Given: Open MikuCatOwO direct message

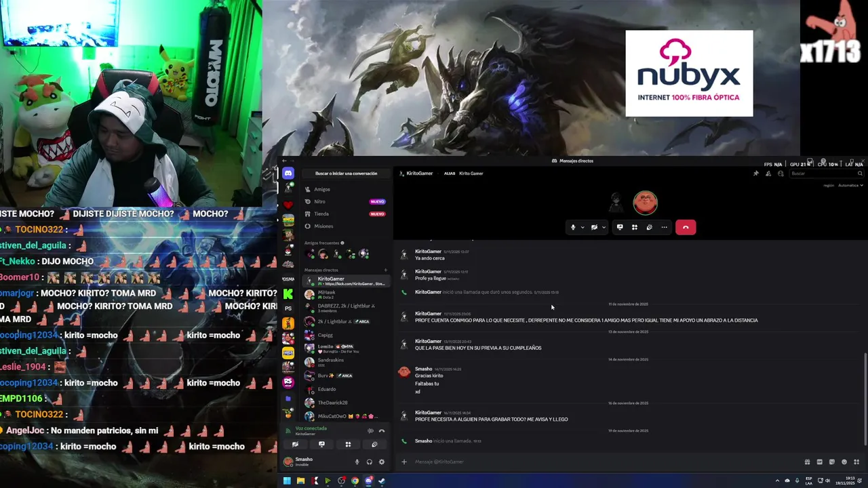Looking at the screenshot, I should (346, 416).
